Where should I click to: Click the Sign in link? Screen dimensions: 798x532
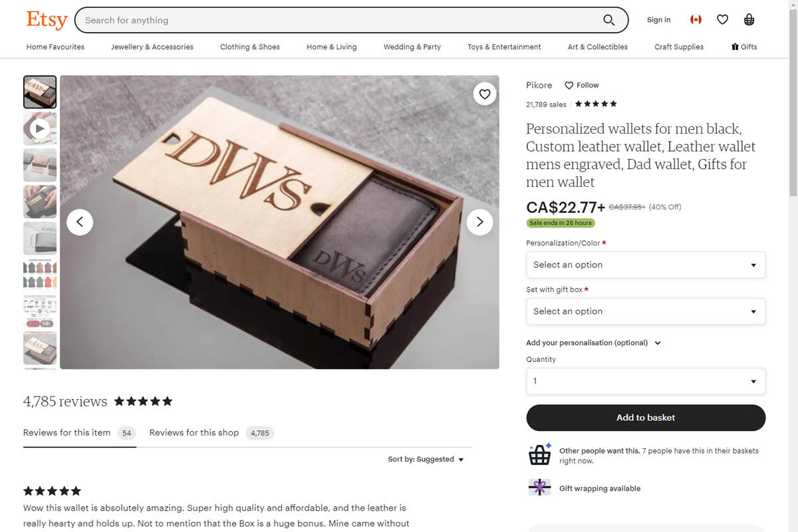658,20
